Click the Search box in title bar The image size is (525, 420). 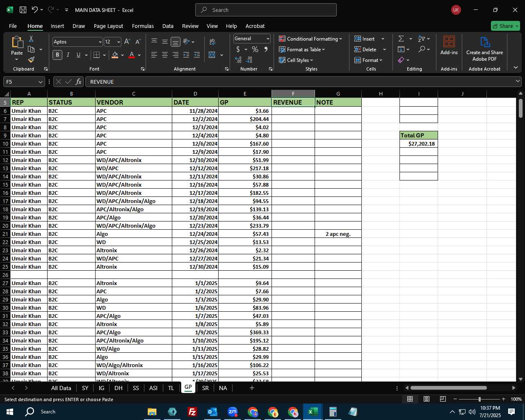[x=266, y=10]
